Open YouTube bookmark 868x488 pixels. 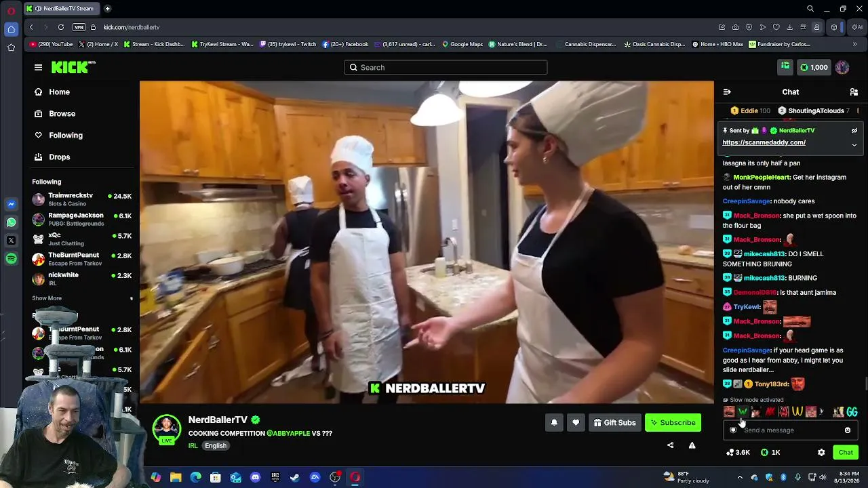click(51, 44)
